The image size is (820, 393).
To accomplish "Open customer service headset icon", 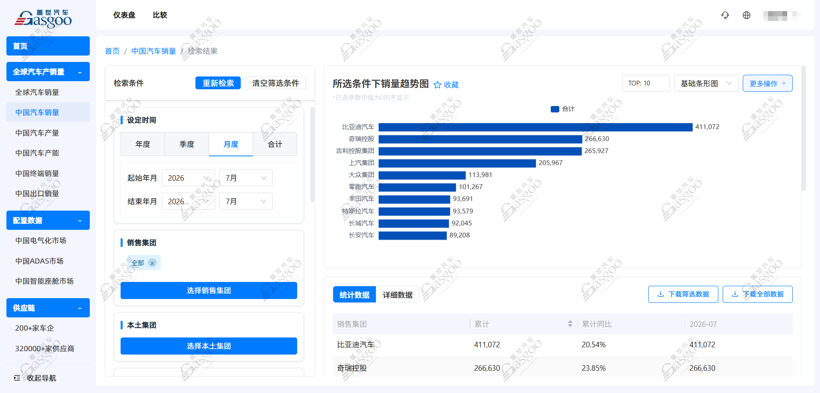I will click(x=725, y=15).
